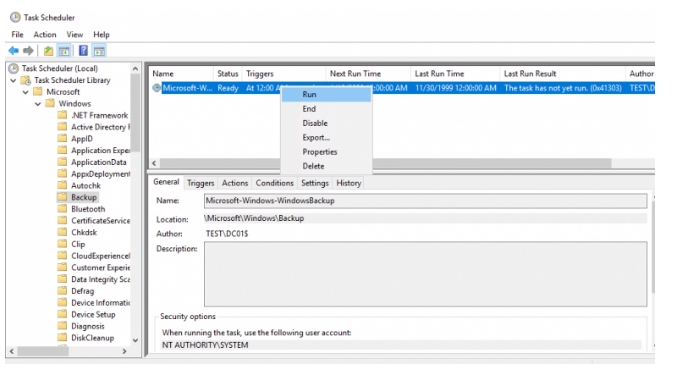The image size is (678, 377).
Task: Toggle the Show/Hide Console Tree icon
Action: point(64,51)
